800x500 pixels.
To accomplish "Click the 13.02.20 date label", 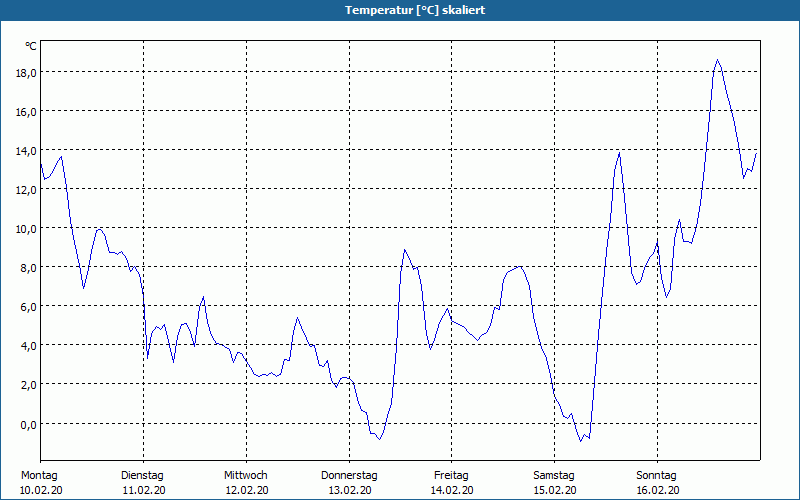I will coord(350,491).
